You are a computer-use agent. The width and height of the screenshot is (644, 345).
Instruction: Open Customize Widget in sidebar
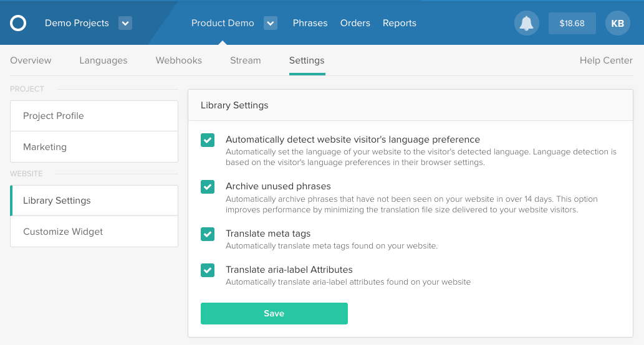(x=94, y=232)
